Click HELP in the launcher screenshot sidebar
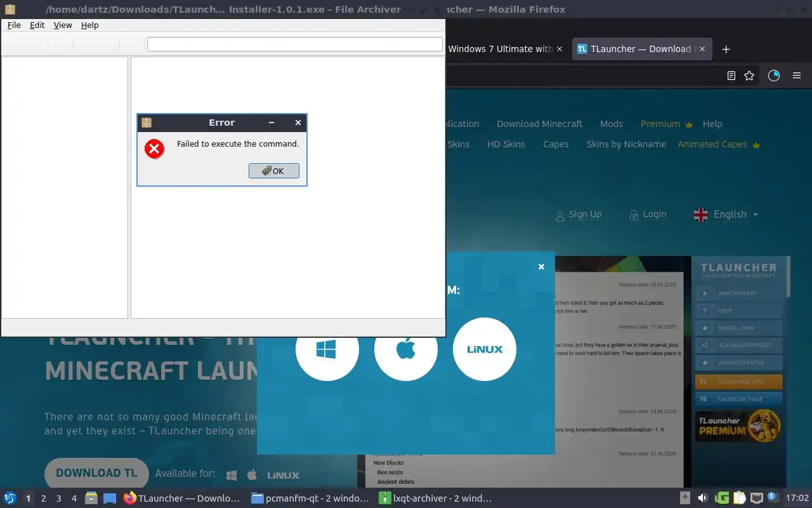 pos(739,311)
